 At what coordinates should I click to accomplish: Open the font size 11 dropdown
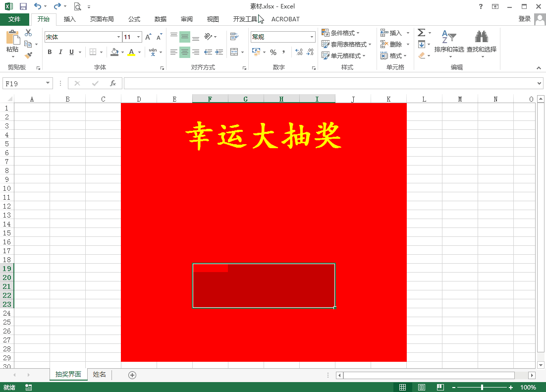coord(139,37)
